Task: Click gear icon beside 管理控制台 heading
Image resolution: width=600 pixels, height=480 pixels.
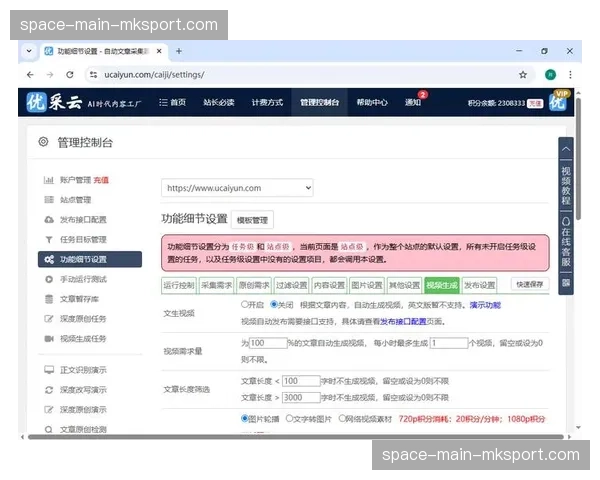Action: point(43,142)
